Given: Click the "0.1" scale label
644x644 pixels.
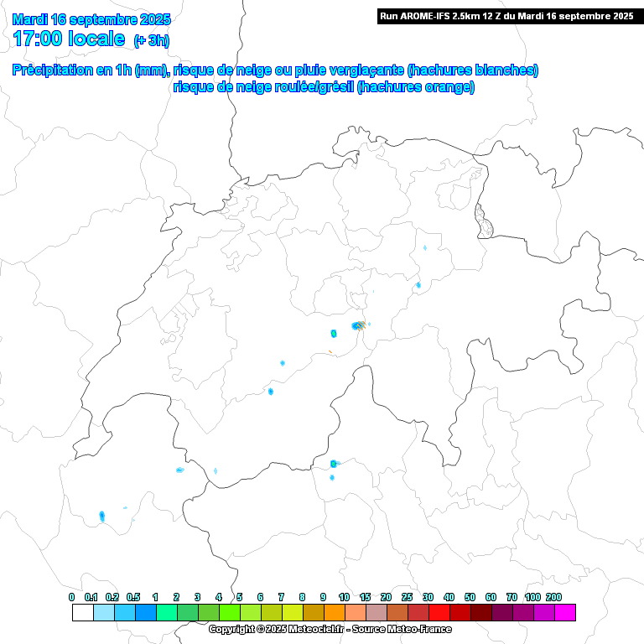Looking at the screenshot, I should (x=91, y=597).
